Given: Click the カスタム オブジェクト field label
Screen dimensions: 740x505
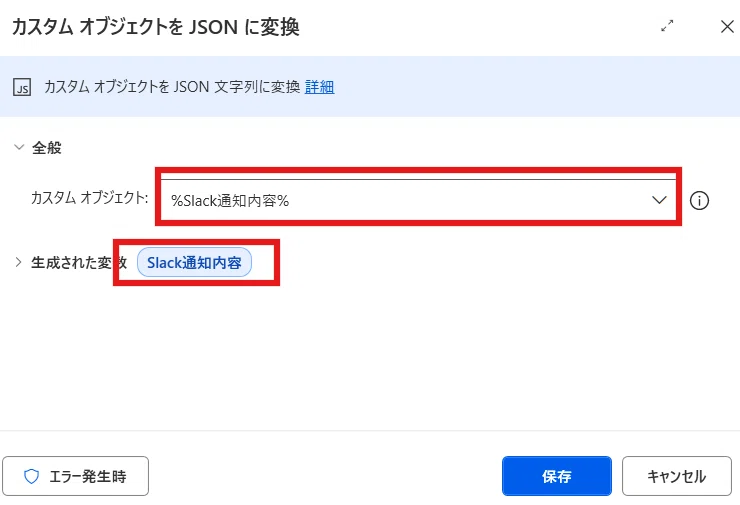Looking at the screenshot, I should [90, 197].
